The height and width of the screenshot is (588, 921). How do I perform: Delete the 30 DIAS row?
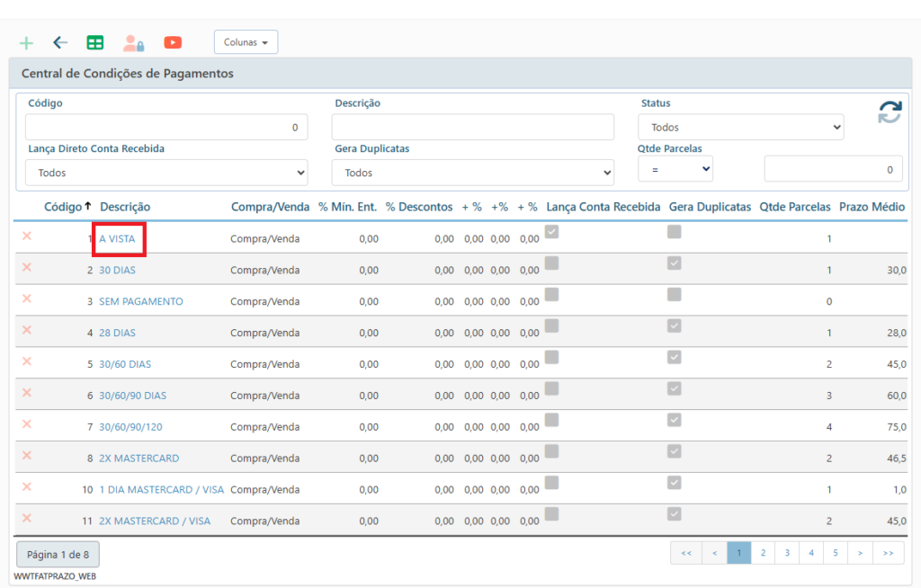(x=27, y=267)
